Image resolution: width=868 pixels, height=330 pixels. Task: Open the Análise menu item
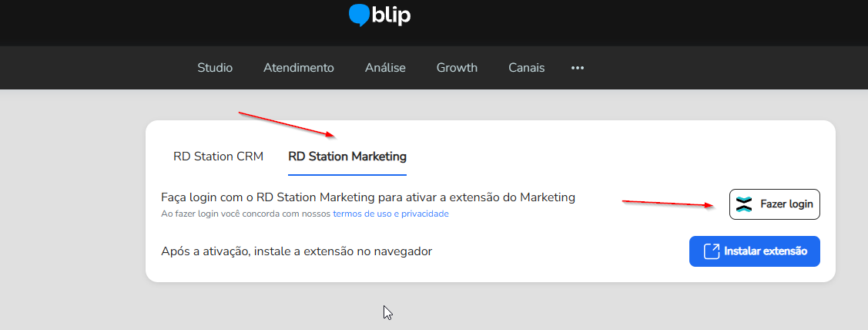click(x=385, y=68)
